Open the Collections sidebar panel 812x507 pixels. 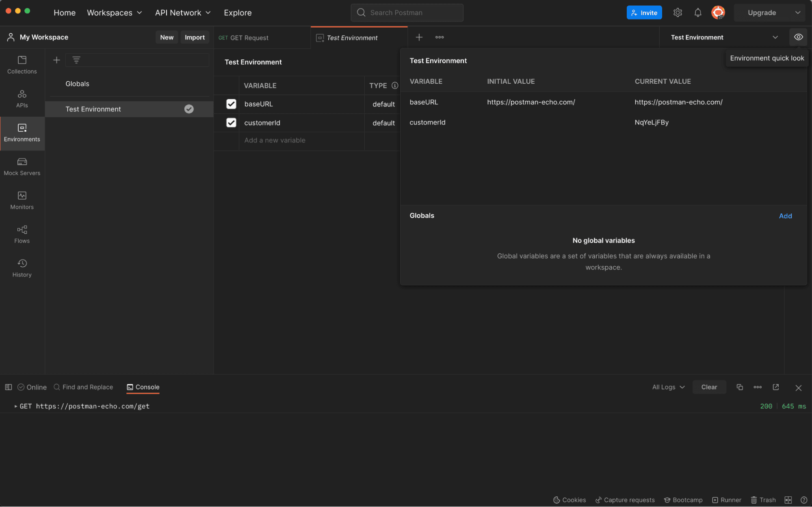click(x=22, y=65)
